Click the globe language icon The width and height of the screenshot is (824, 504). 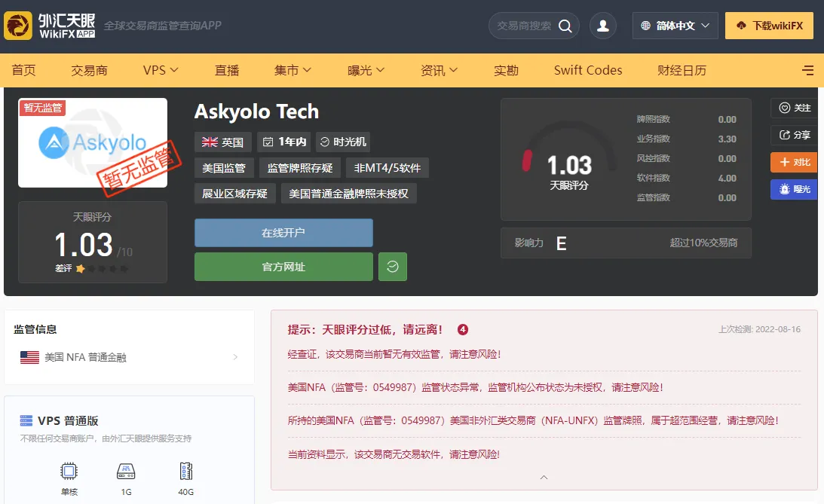(x=646, y=25)
